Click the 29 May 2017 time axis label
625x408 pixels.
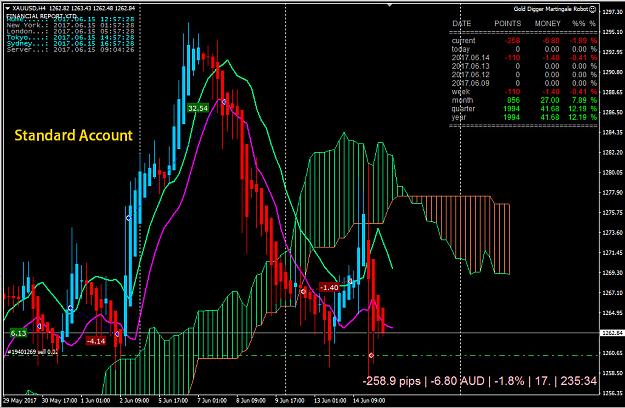[x=20, y=400]
